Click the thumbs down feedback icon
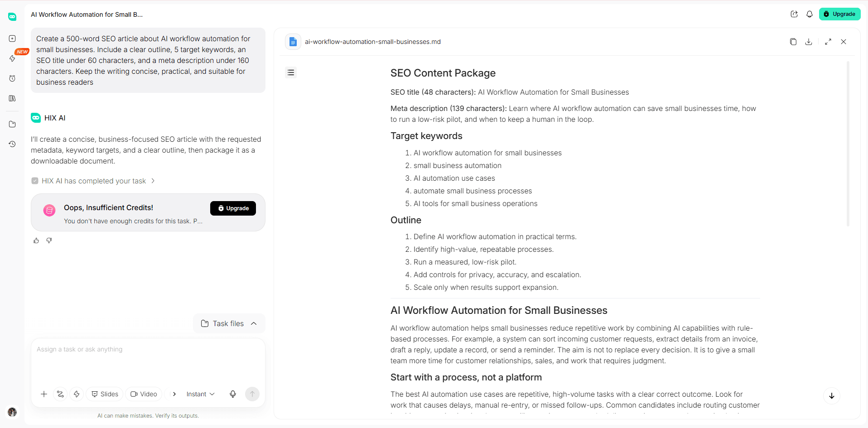868x428 pixels. click(x=49, y=240)
